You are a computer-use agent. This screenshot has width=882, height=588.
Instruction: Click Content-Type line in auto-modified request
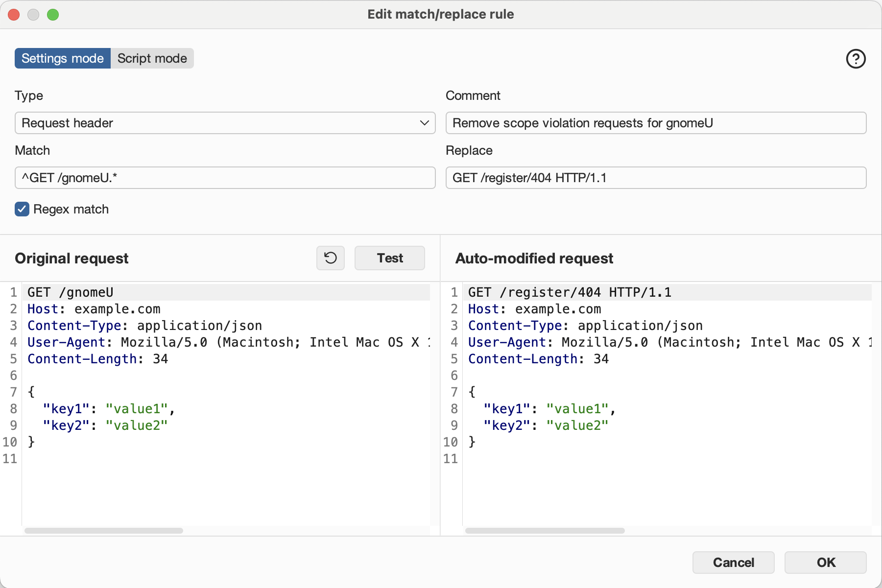(x=586, y=326)
